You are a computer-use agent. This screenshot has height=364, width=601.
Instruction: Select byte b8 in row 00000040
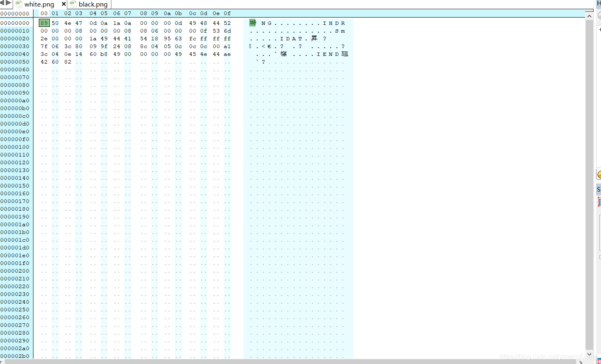104,54
